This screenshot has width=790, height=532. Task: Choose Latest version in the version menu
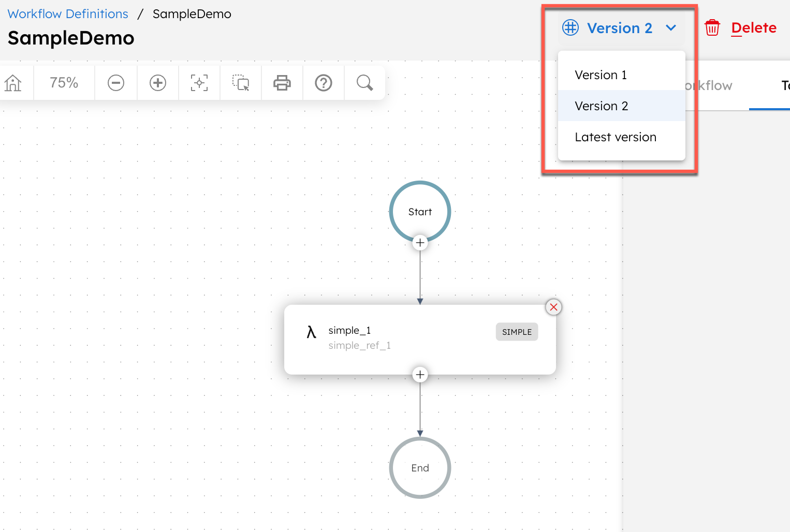[x=616, y=137]
